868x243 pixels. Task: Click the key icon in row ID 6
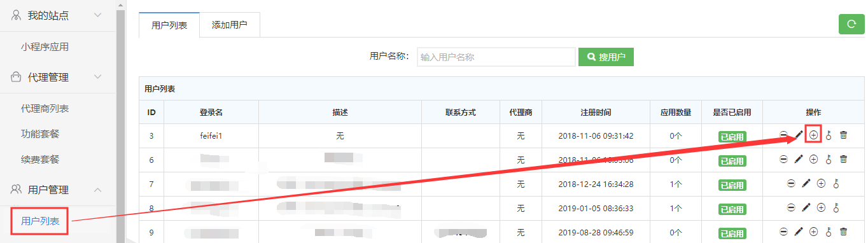(829, 159)
